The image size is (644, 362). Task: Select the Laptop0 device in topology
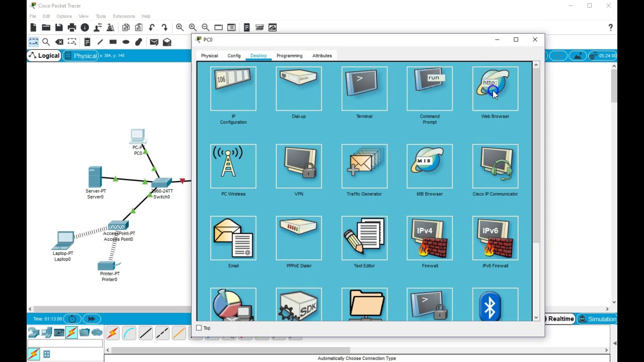pos(63,241)
